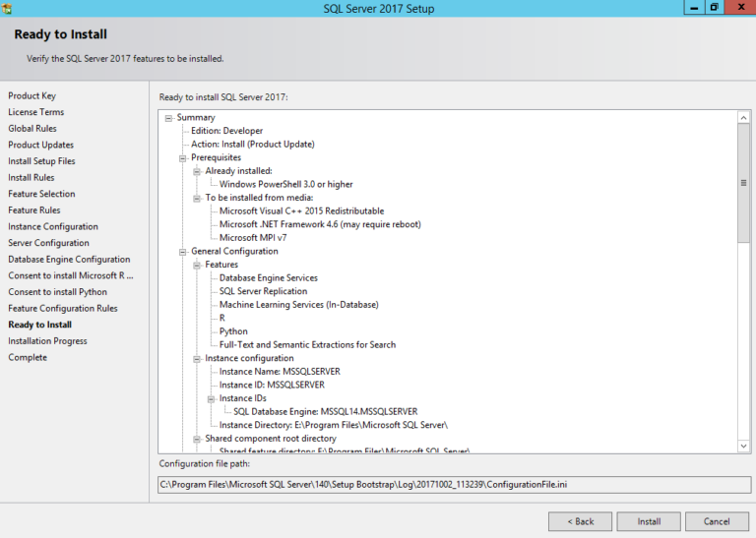Viewport: 756px width, 538px height.
Task: Select Instance ID: MSSQLSERVER item
Action: (x=272, y=386)
